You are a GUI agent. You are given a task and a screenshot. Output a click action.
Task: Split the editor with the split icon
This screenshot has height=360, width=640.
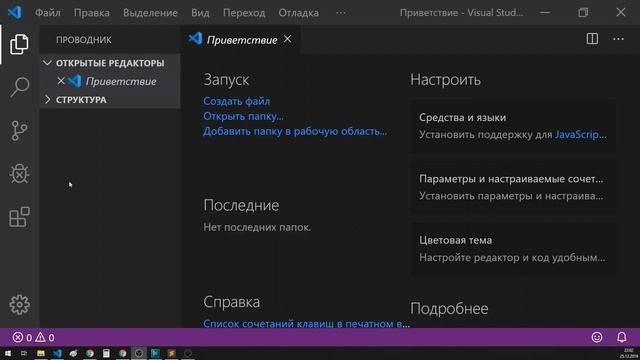coord(592,39)
